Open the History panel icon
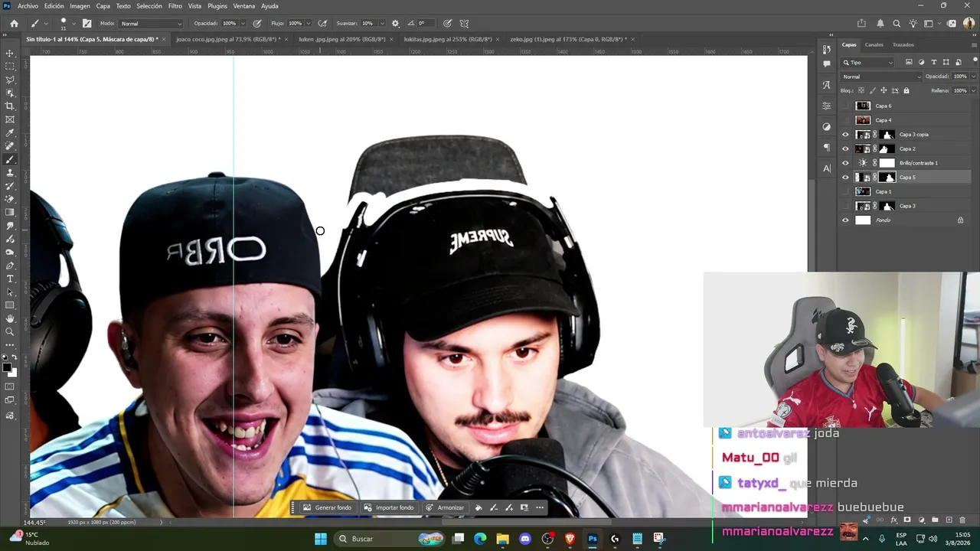 coord(827,50)
